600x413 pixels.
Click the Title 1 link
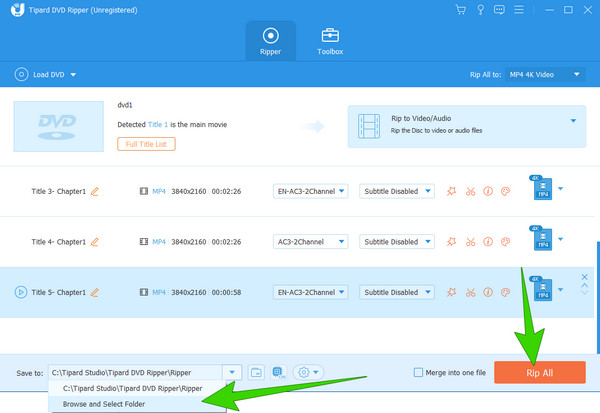tap(158, 124)
